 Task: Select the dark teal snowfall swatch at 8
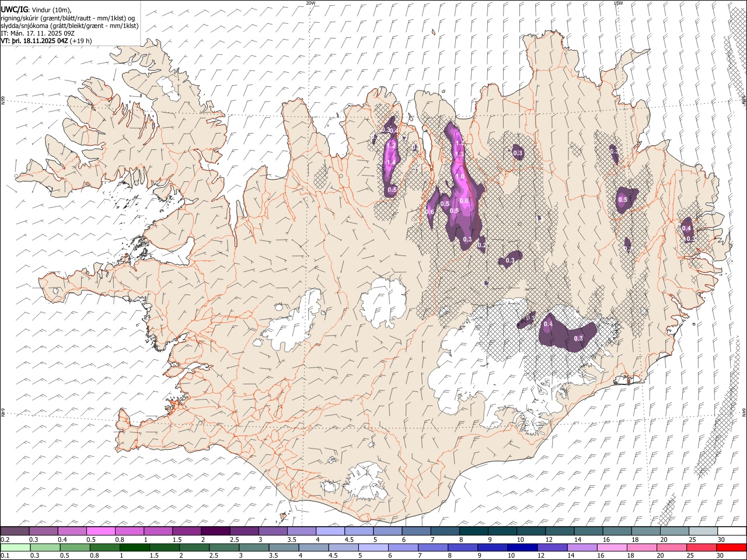coord(473,531)
